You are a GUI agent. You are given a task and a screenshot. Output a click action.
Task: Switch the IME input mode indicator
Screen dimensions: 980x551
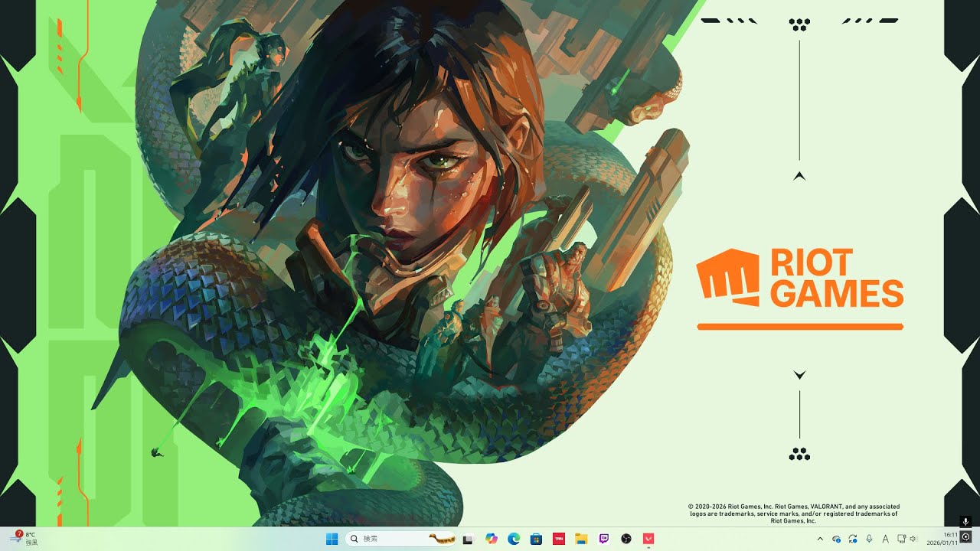click(886, 539)
